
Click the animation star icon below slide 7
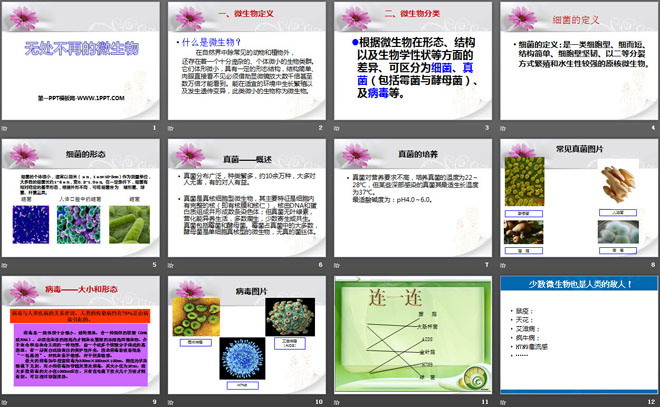(x=337, y=265)
